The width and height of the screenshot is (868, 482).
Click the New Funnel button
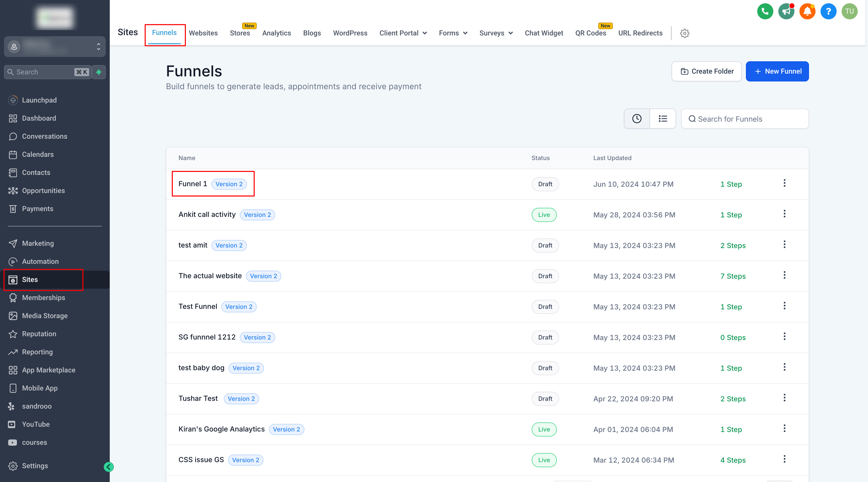(777, 71)
